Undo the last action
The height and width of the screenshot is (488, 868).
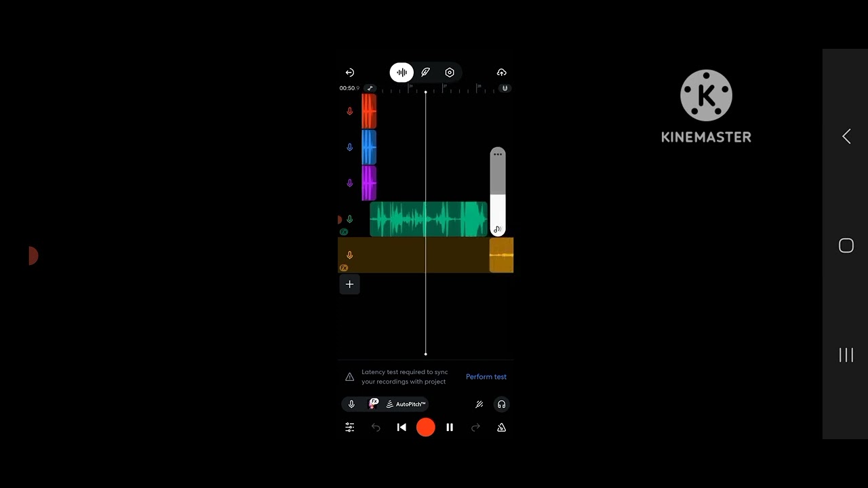(376, 428)
